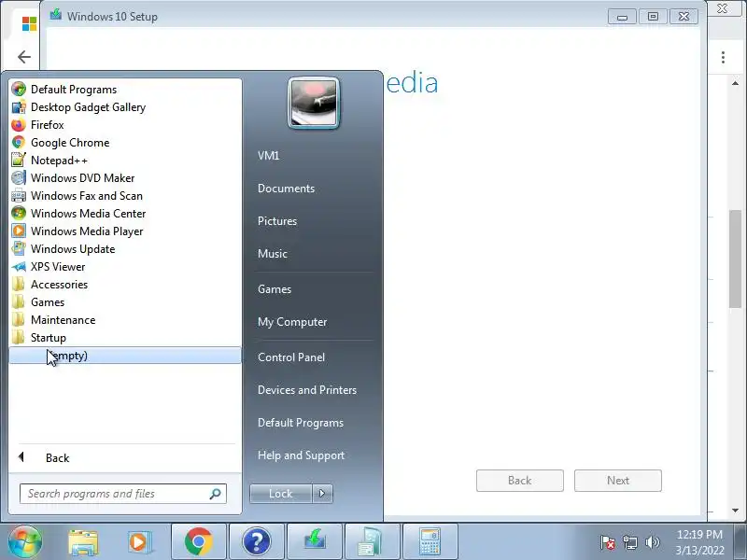
Task: Open Music from Start menu
Action: pyautogui.click(x=272, y=254)
